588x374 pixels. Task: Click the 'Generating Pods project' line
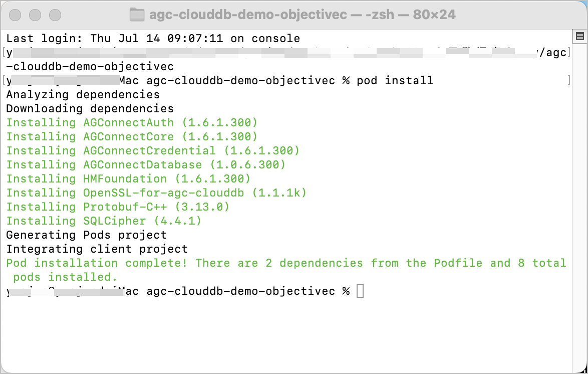coord(86,235)
